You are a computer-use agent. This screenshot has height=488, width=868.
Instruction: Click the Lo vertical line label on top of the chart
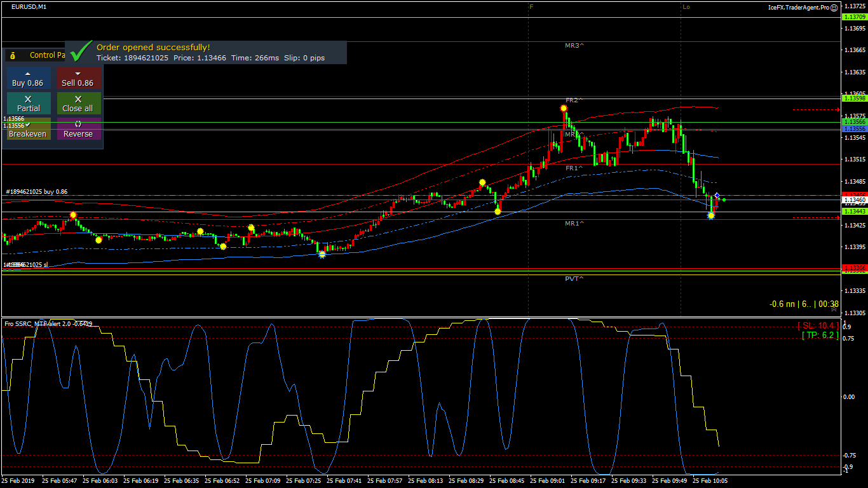(686, 7)
